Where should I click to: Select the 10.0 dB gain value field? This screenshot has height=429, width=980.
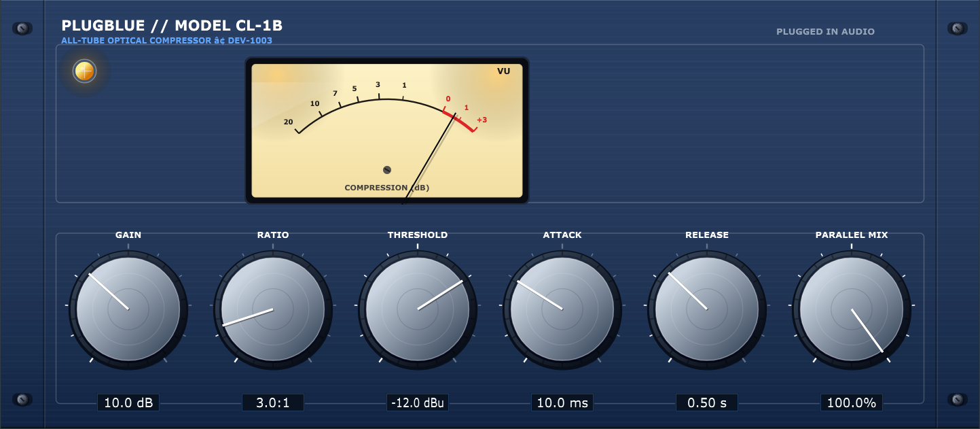pyautogui.click(x=128, y=402)
